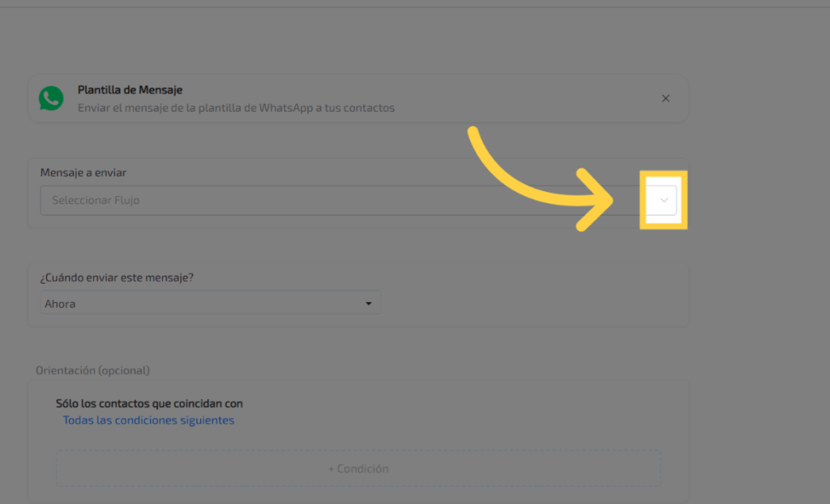
Task: Click Sólo los contactos que coincidan con text
Action: [149, 404]
